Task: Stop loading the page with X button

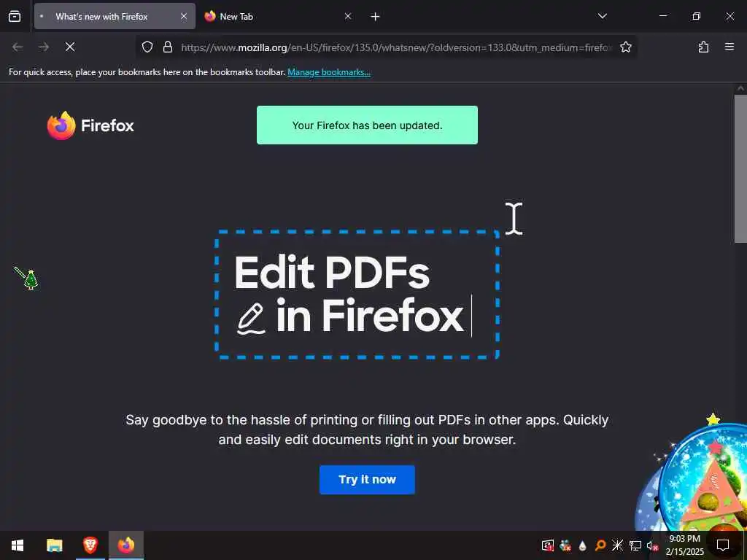Action: (70, 47)
